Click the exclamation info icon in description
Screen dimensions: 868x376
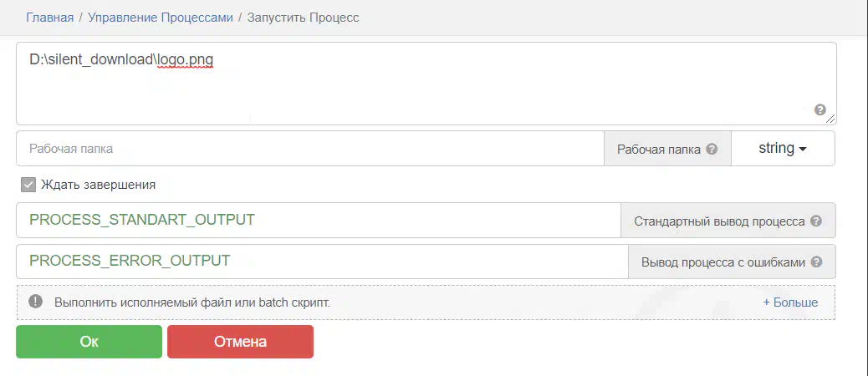pyautogui.click(x=35, y=302)
